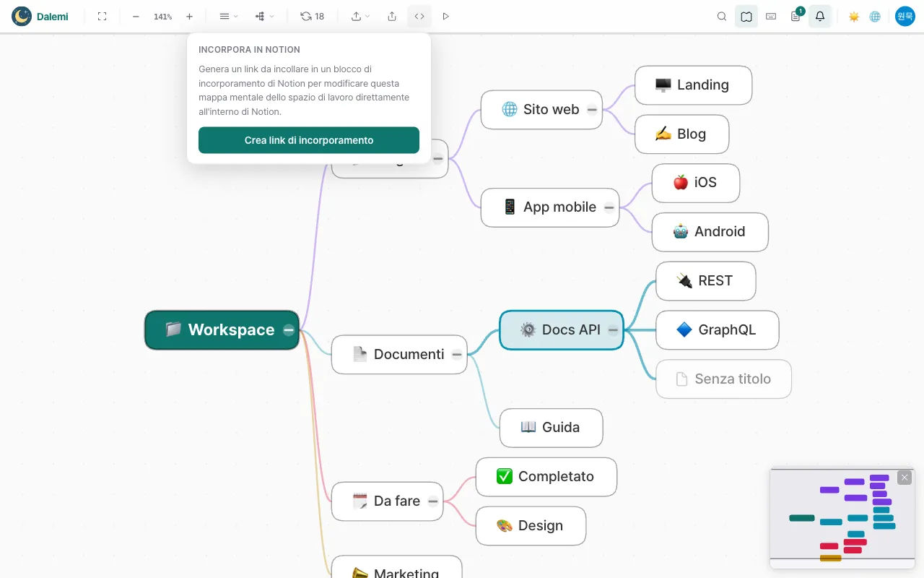Click the 141% zoom level
Screen dimensions: 924x578
(x=162, y=16)
